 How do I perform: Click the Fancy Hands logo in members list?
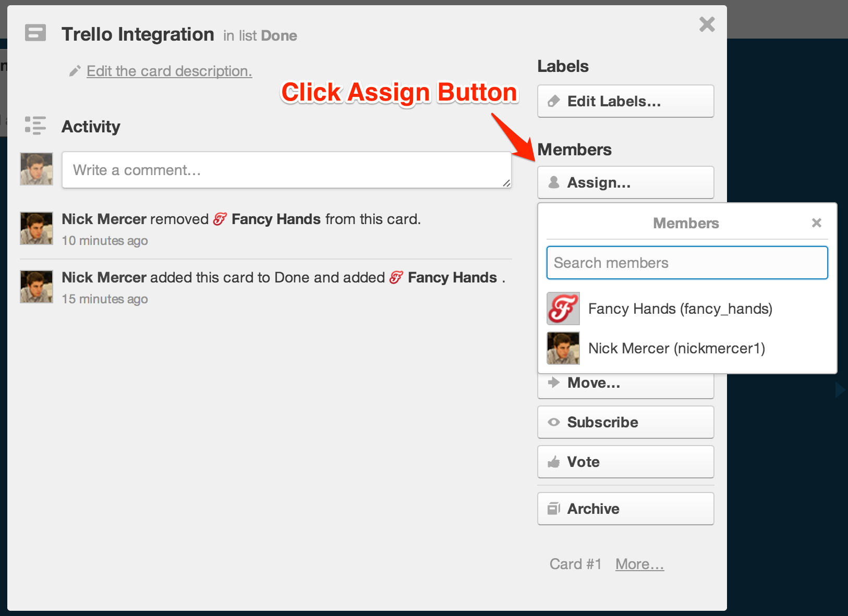(563, 309)
